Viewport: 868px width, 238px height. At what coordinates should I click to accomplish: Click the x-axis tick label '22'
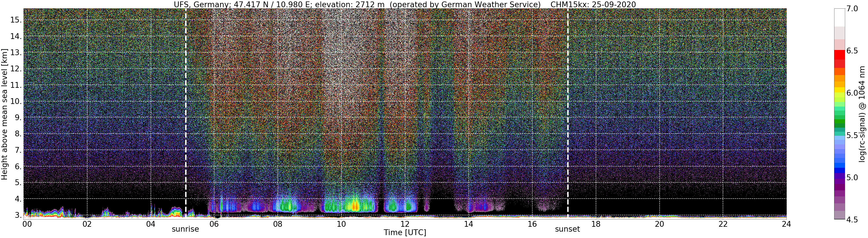(723, 224)
